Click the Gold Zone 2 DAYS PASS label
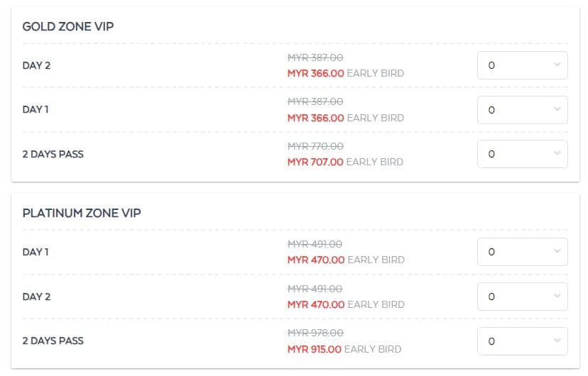Image resolution: width=588 pixels, height=376 pixels. [53, 154]
